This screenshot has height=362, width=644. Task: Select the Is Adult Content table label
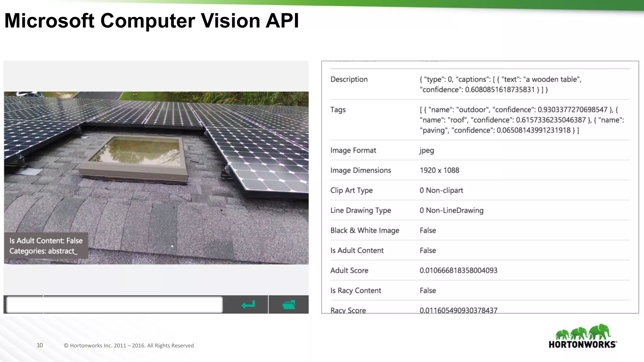click(357, 250)
